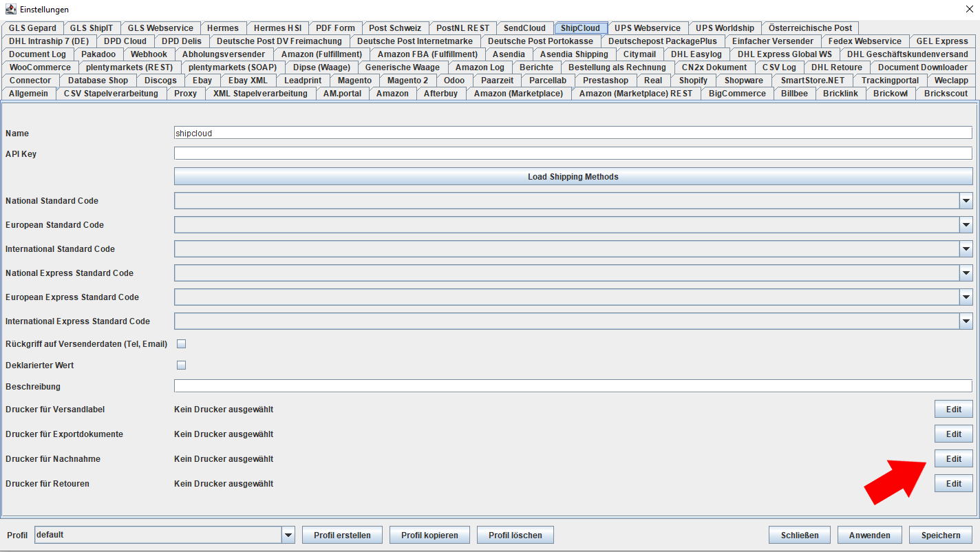
Task: Click Profil löschen button
Action: (x=515, y=535)
